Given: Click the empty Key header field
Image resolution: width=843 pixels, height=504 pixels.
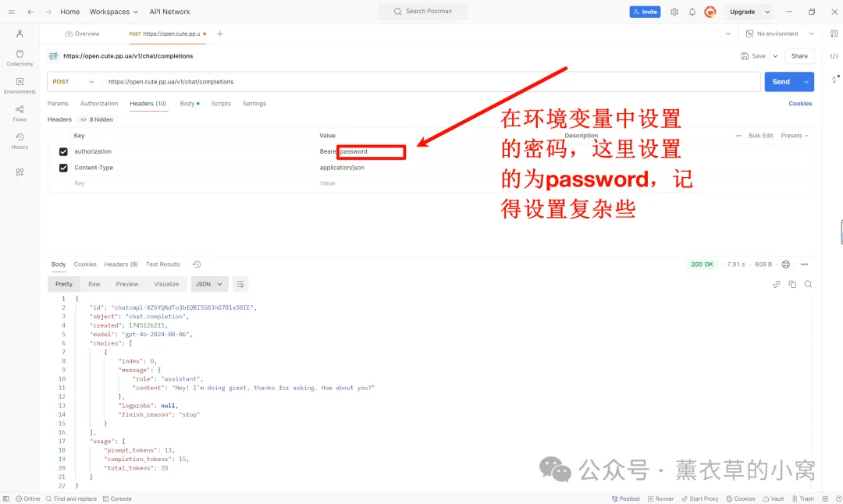Looking at the screenshot, I should 194,184.
